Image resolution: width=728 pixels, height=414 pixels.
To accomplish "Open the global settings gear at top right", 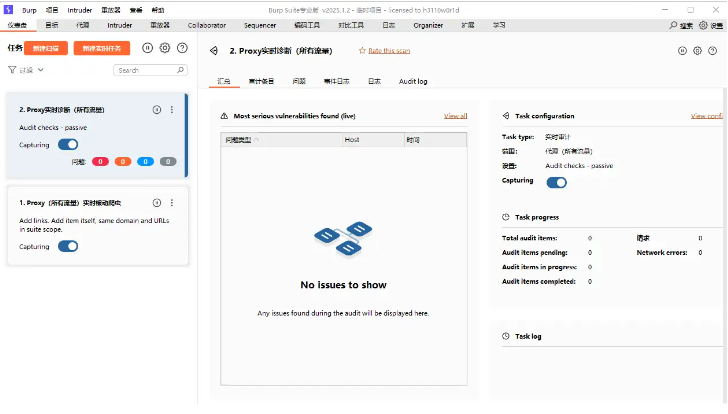I will [703, 26].
